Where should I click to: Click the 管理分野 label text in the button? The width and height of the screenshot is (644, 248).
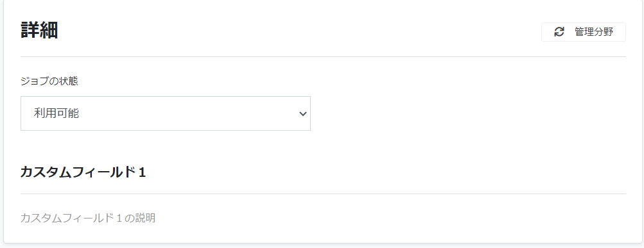(594, 32)
